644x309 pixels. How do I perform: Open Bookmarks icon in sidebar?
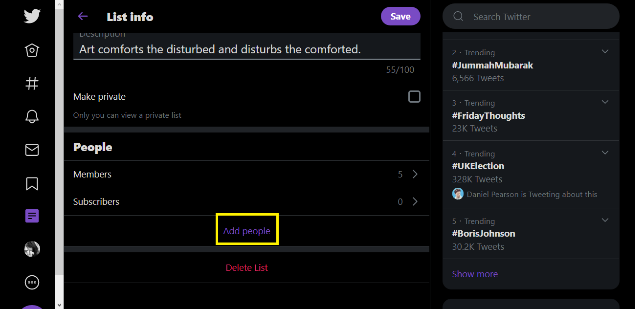(32, 183)
